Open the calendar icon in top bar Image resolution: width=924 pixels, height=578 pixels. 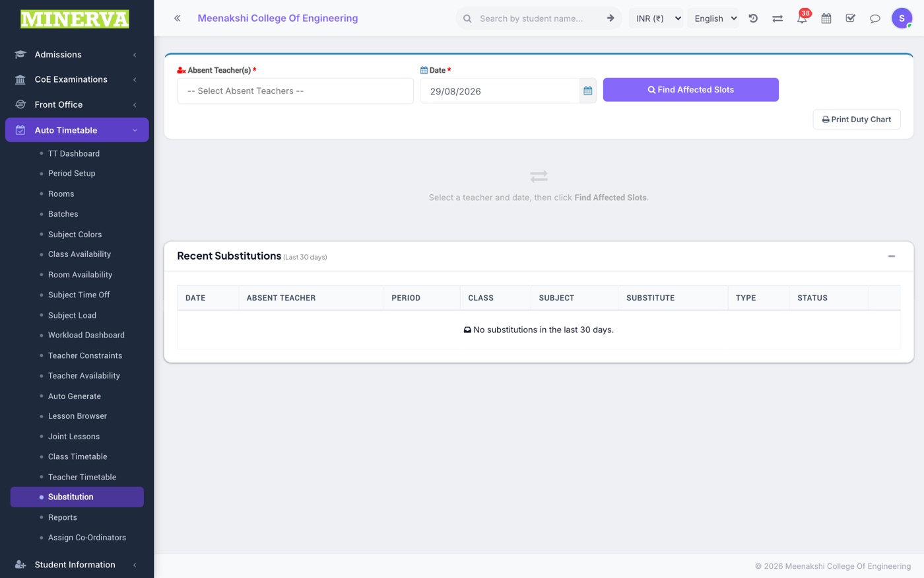(826, 18)
